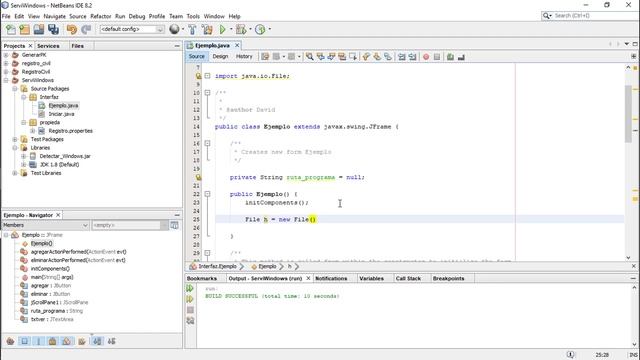Open the default config dropdown
The width and height of the screenshot is (640, 360).
(x=132, y=29)
